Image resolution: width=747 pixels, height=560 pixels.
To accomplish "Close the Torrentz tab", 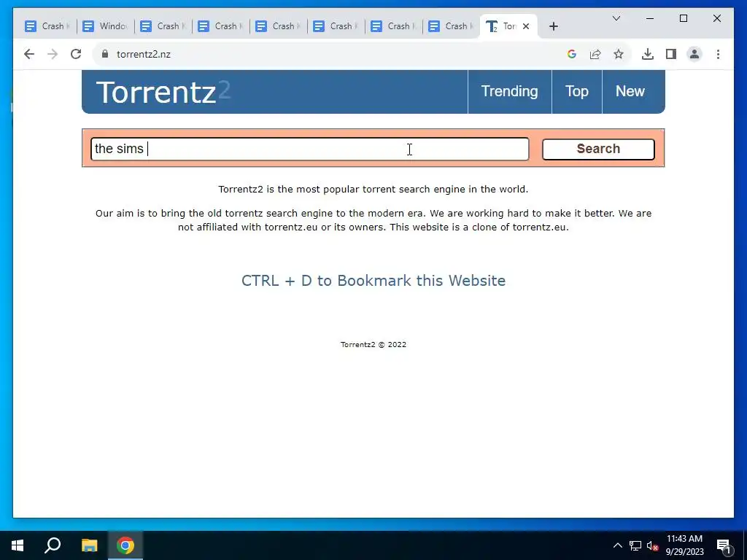I will [x=526, y=26].
